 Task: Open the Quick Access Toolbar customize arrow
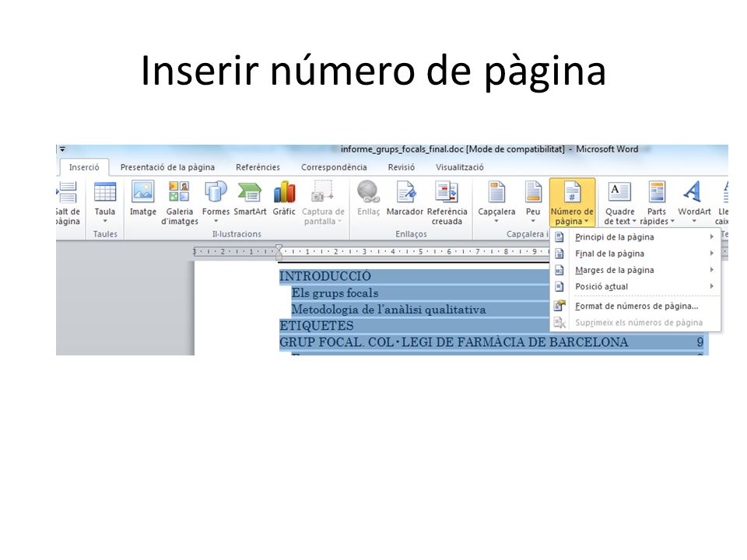pyautogui.click(x=62, y=149)
